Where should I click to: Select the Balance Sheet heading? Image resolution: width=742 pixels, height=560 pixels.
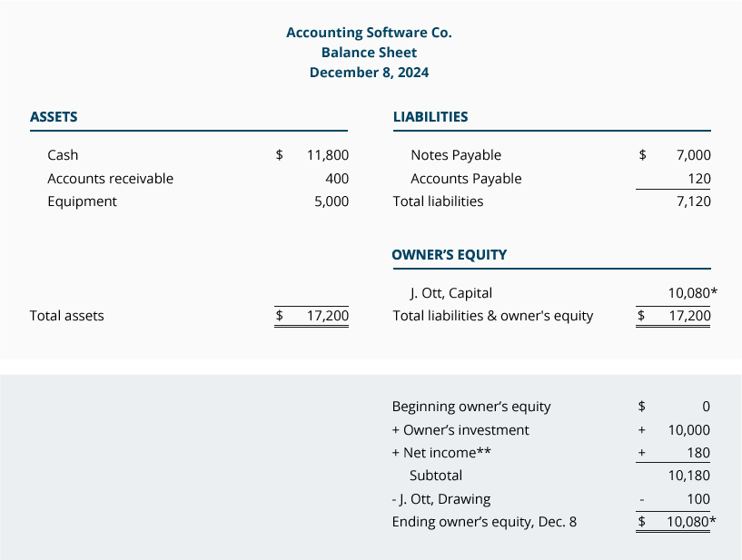coord(369,53)
